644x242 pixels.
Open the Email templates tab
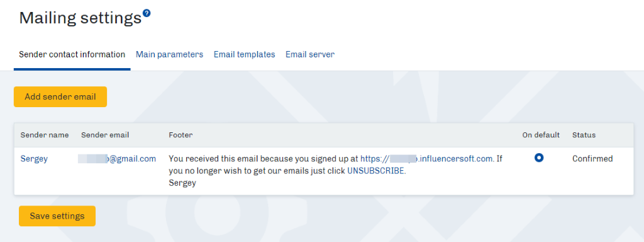[x=245, y=54]
